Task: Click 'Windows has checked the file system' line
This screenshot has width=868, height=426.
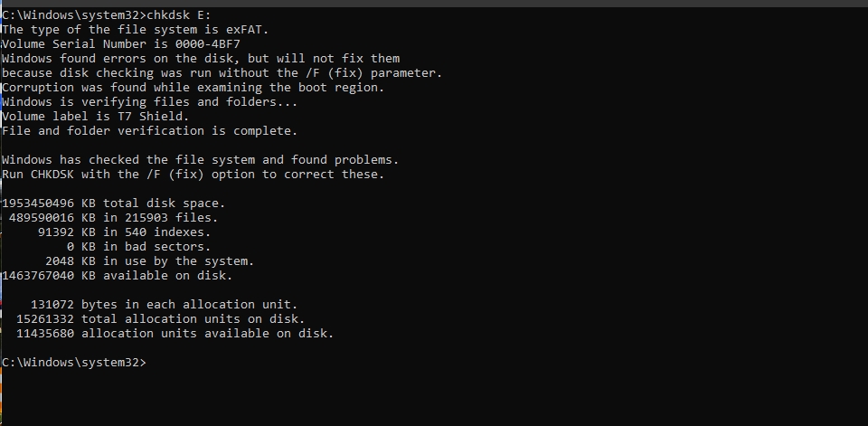Action: tap(201, 160)
